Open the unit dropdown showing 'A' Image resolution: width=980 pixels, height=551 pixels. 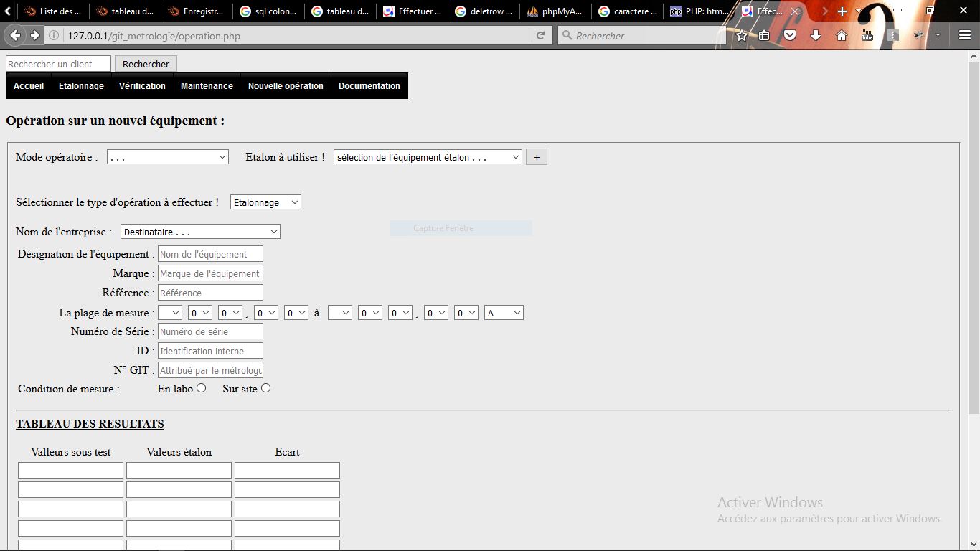(x=503, y=312)
